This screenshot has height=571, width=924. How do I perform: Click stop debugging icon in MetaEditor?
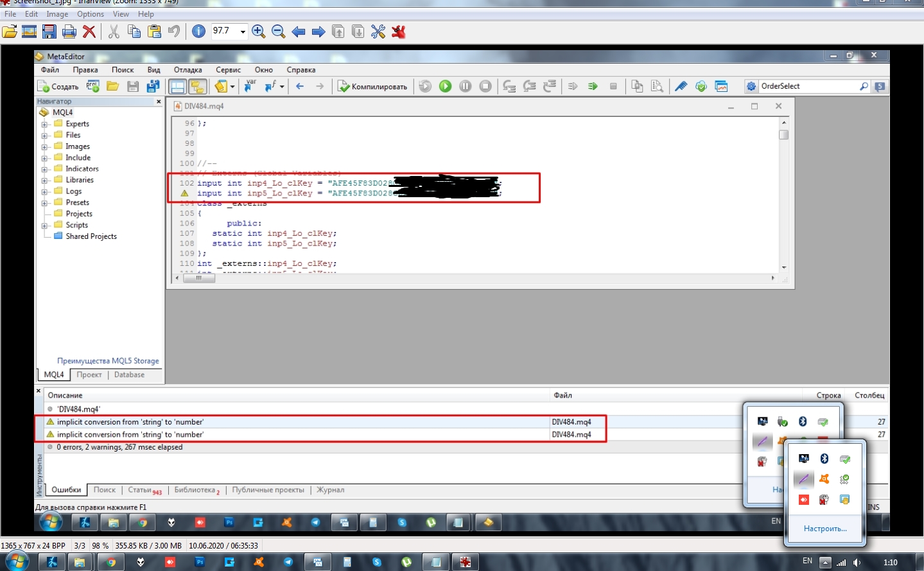(485, 86)
